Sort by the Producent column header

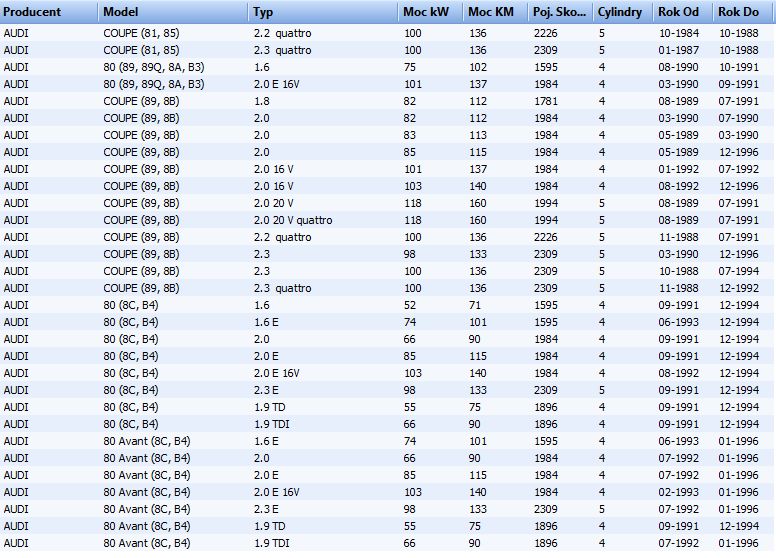pyautogui.click(x=49, y=12)
